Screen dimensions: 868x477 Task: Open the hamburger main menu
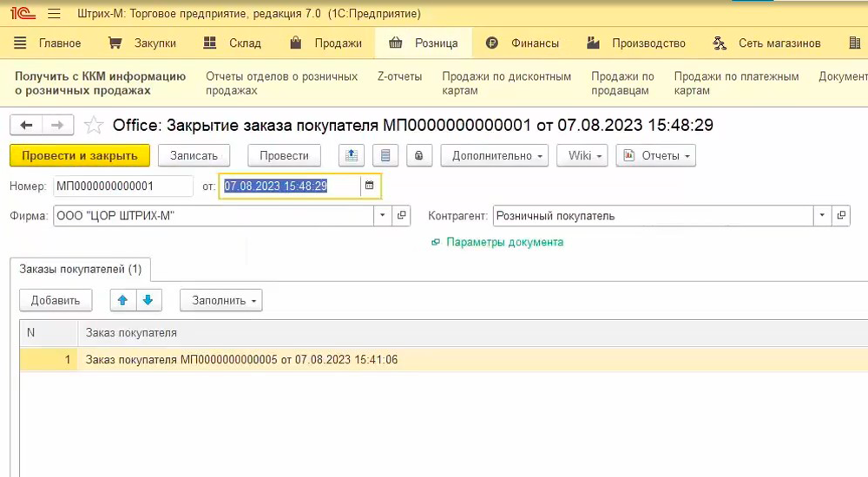pyautogui.click(x=54, y=14)
